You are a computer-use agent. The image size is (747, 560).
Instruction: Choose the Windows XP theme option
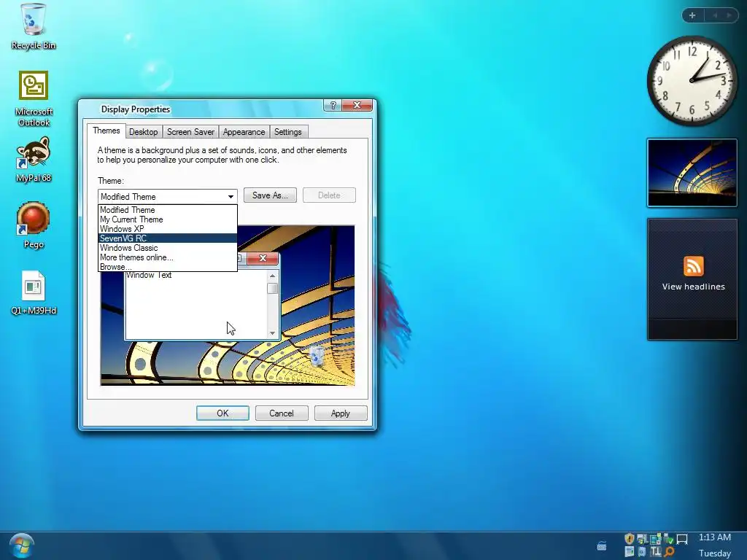tap(168, 229)
